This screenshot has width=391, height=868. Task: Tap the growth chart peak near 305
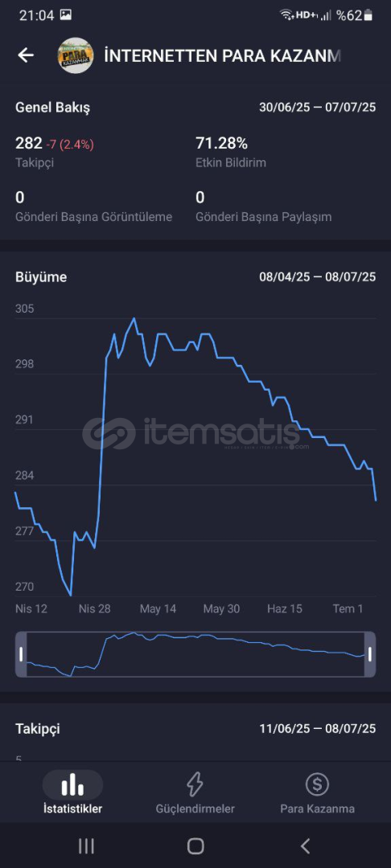[134, 319]
